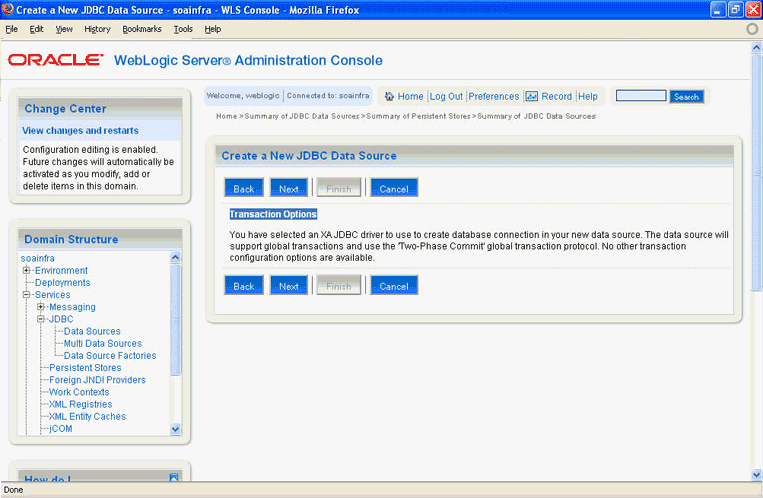Click the Record icon in the toolbar
This screenshot has width=763, height=498.
point(532,97)
